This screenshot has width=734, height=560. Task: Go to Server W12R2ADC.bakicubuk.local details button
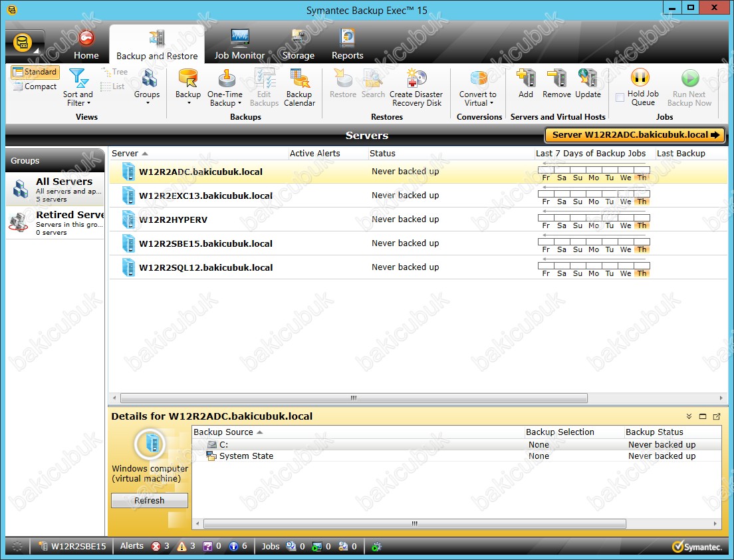635,135
